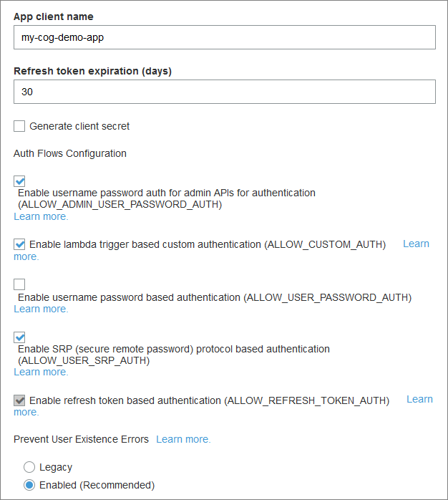The width and height of the screenshot is (448, 500).
Task: Open Learn more beside Prevent User Existence Errors
Action: point(183,439)
